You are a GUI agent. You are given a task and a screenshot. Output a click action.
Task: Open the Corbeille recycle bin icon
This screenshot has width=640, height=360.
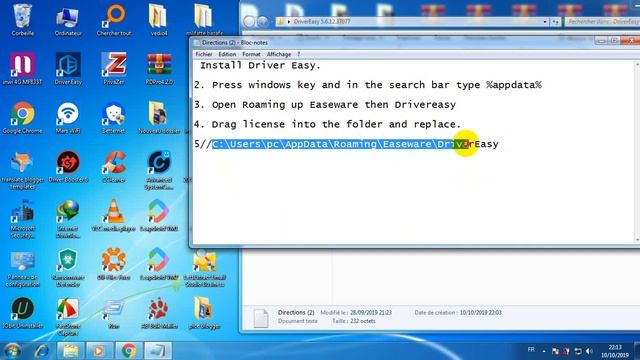point(22,20)
